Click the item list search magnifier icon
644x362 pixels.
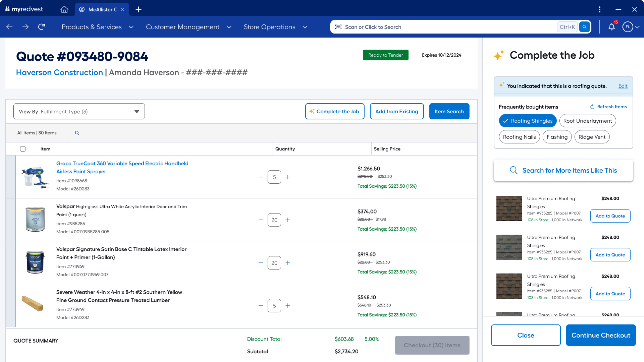click(x=77, y=133)
